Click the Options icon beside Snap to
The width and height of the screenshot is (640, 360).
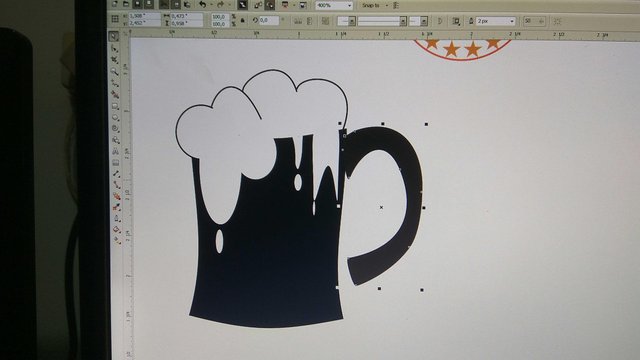point(396,6)
